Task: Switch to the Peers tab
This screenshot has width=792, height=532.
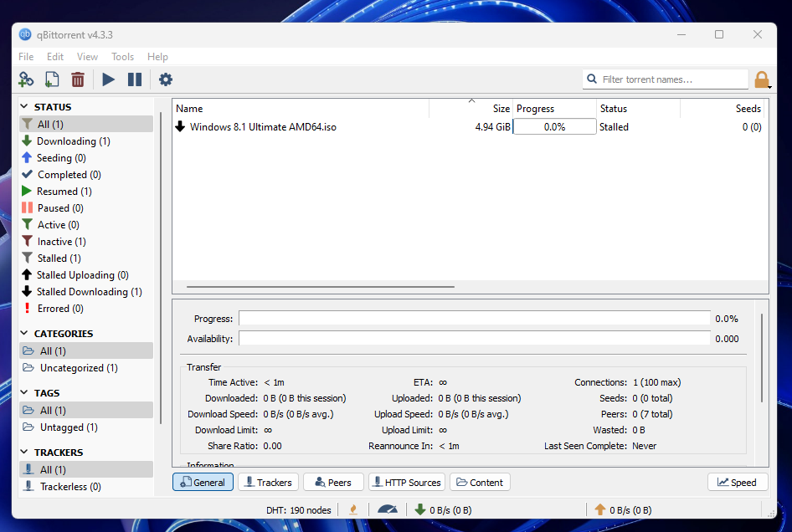Action: [333, 482]
